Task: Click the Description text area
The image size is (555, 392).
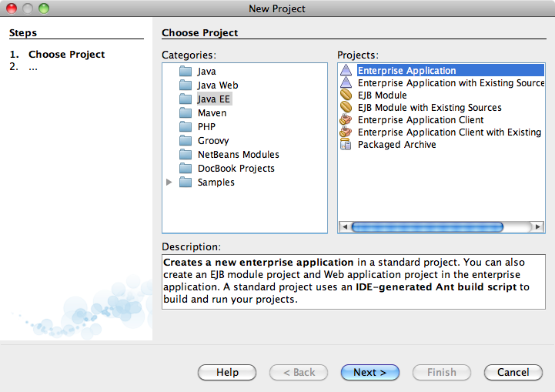Action: (x=353, y=282)
